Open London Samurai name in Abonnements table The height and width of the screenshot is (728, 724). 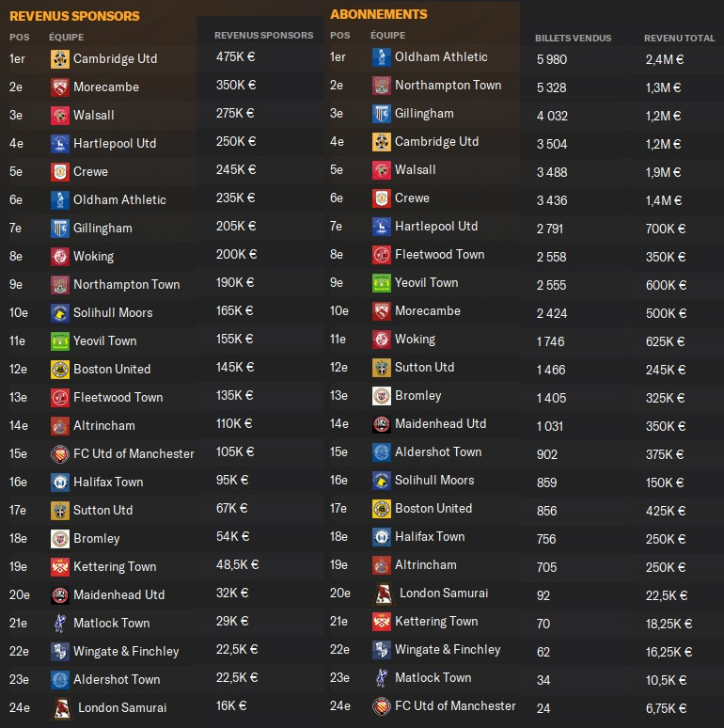point(444,593)
